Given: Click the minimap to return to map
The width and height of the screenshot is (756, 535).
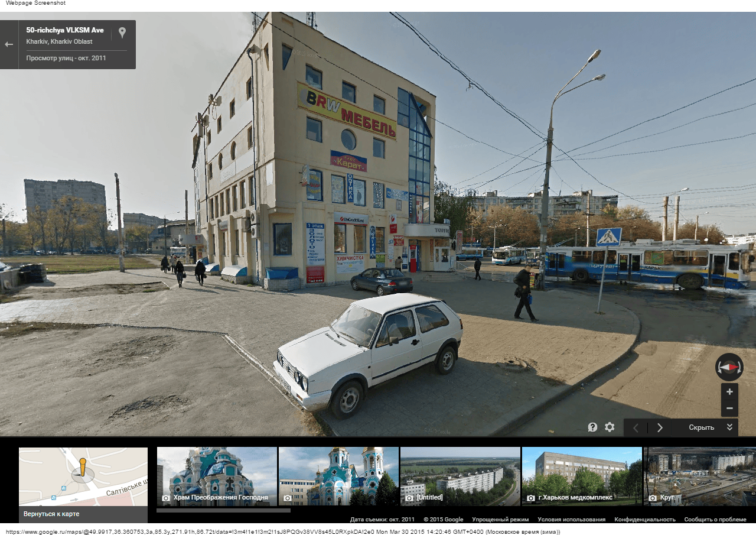Looking at the screenshot, I should (83, 476).
